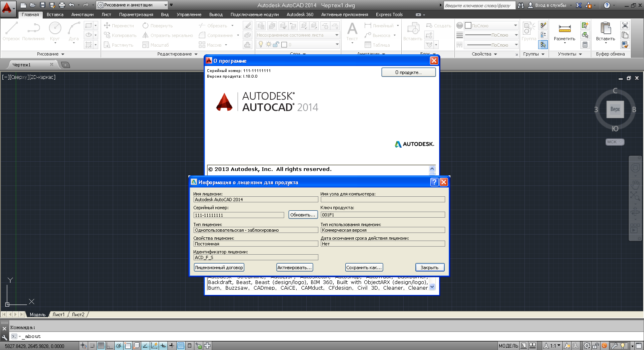
Task: Toggle Lineweight display in status bar
Action: (172, 346)
